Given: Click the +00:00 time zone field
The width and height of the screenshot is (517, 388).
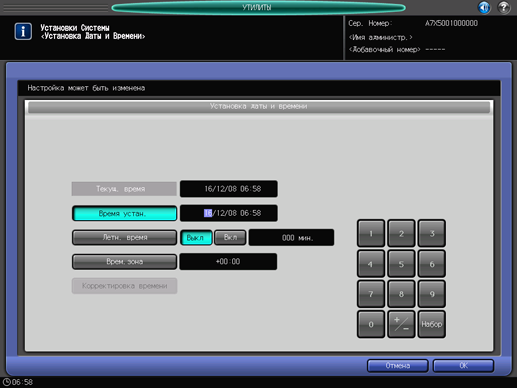Looking at the screenshot, I should tap(228, 262).
